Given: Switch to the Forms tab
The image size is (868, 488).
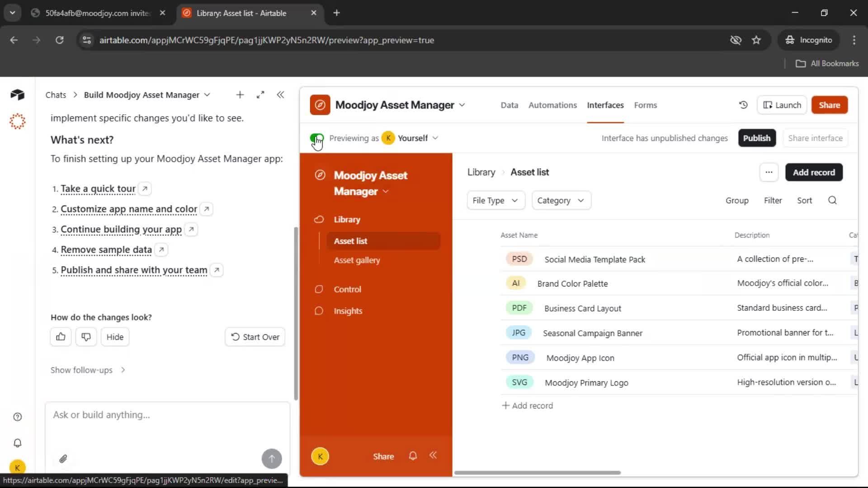Looking at the screenshot, I should 645,105.
